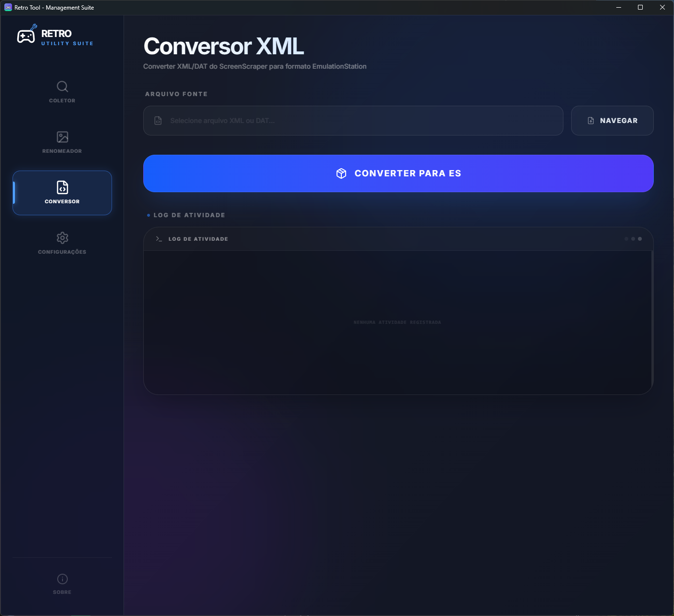Click the terminal icon beside Log de Atividade
The image size is (674, 616).
point(158,238)
